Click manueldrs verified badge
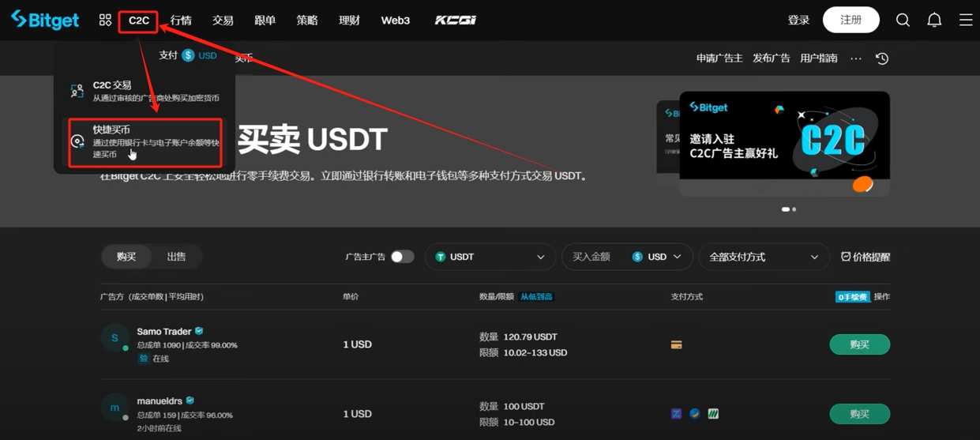 (x=190, y=401)
